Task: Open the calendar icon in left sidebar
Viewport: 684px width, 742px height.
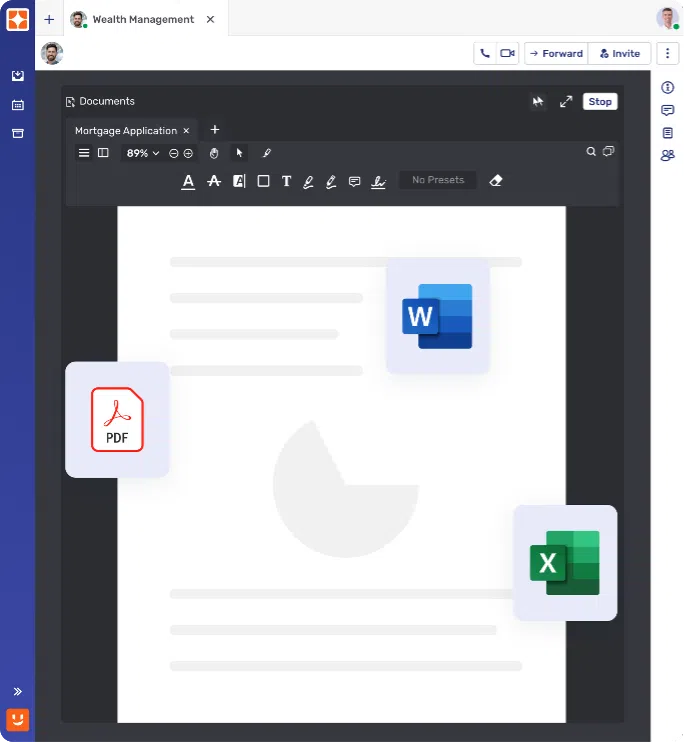Action: 18,105
